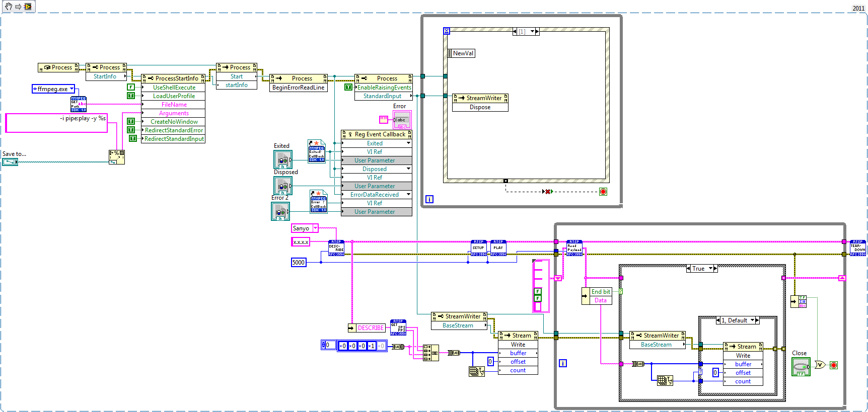This screenshot has width=868, height=412.
Task: Edit the 5000 numeric constant
Action: pos(299,262)
